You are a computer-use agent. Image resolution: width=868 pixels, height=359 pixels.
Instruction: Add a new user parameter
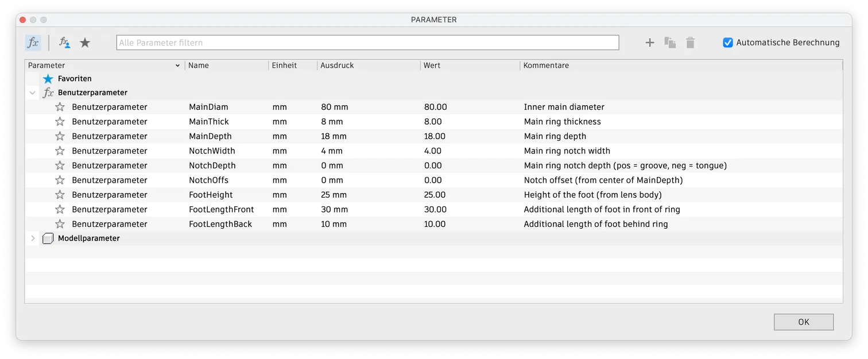click(x=650, y=43)
